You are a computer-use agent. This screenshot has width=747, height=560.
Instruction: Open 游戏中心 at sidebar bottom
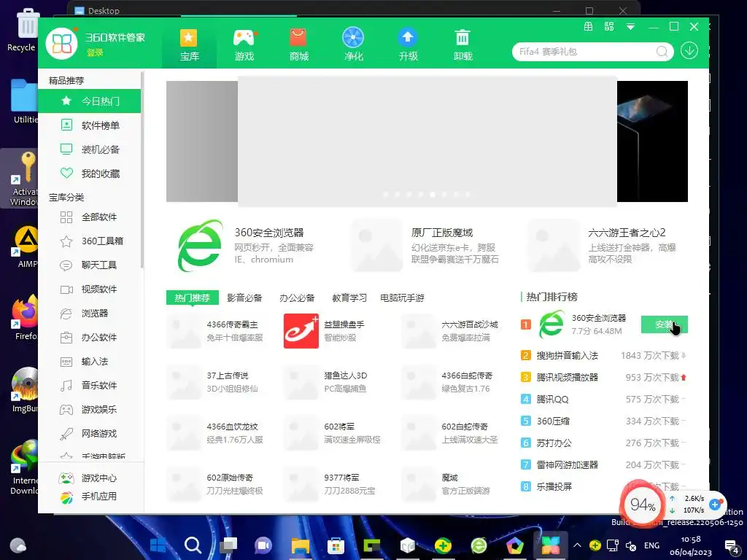point(88,478)
